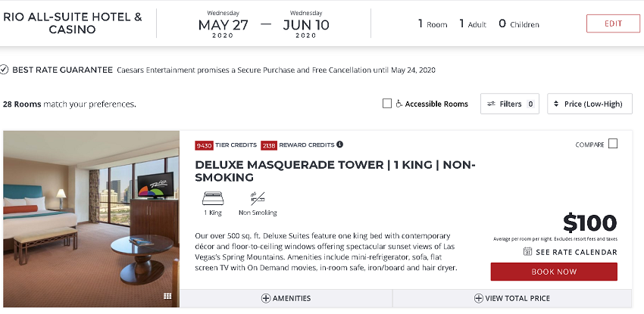644x314 pixels.
Task: Click the Best Rate Guarantee checkmark icon
Action: point(5,70)
